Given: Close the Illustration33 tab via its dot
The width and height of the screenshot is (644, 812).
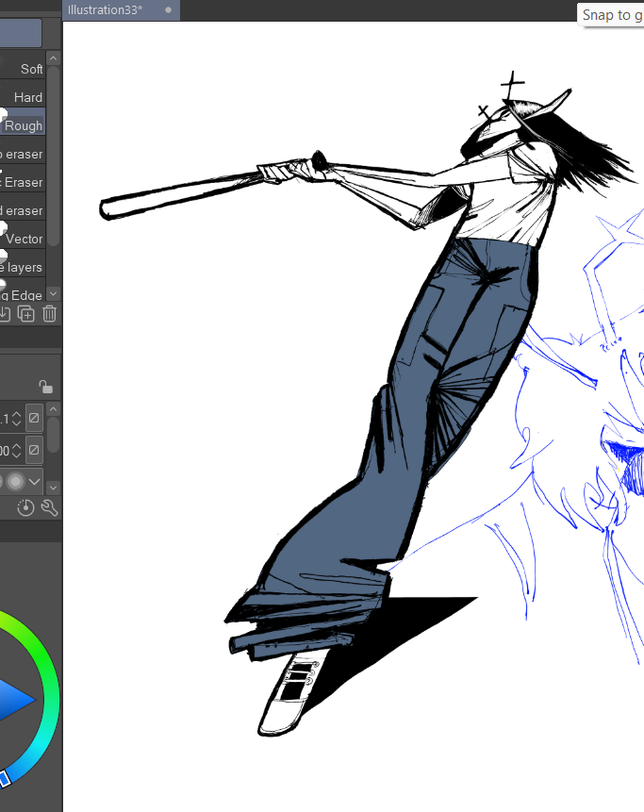Looking at the screenshot, I should coord(168,9).
